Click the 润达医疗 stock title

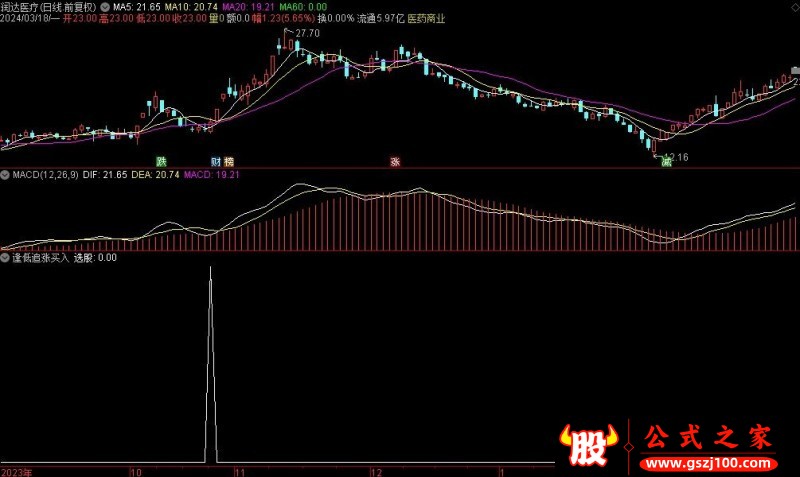(25, 6)
